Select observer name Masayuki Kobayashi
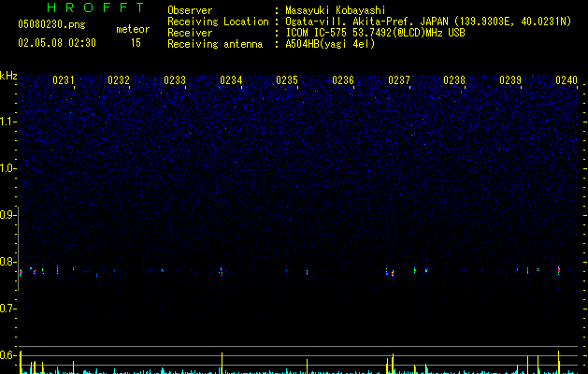 point(336,10)
